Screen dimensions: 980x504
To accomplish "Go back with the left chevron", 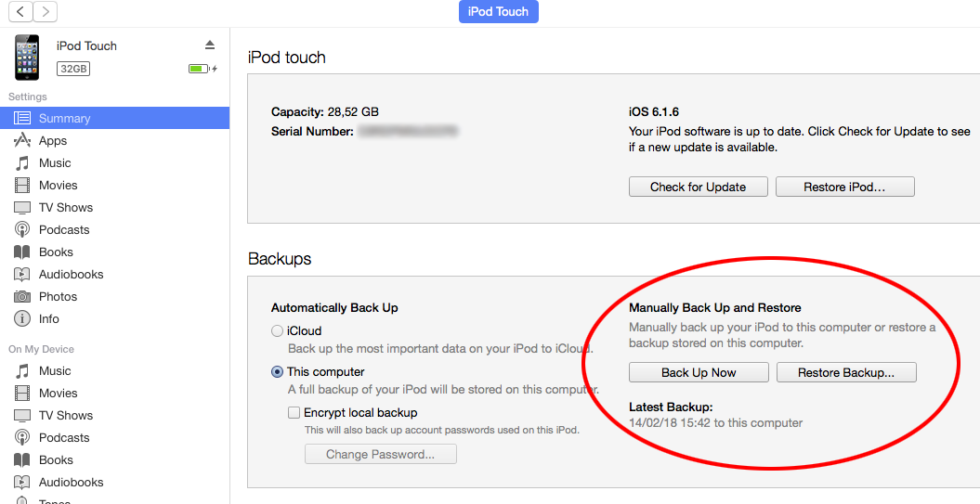I will tap(20, 11).
